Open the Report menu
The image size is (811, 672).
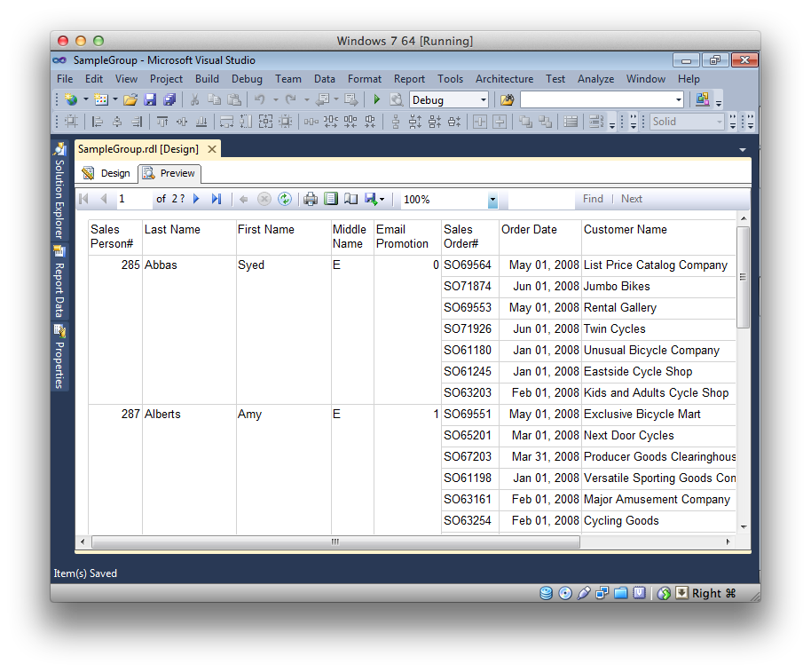[409, 78]
